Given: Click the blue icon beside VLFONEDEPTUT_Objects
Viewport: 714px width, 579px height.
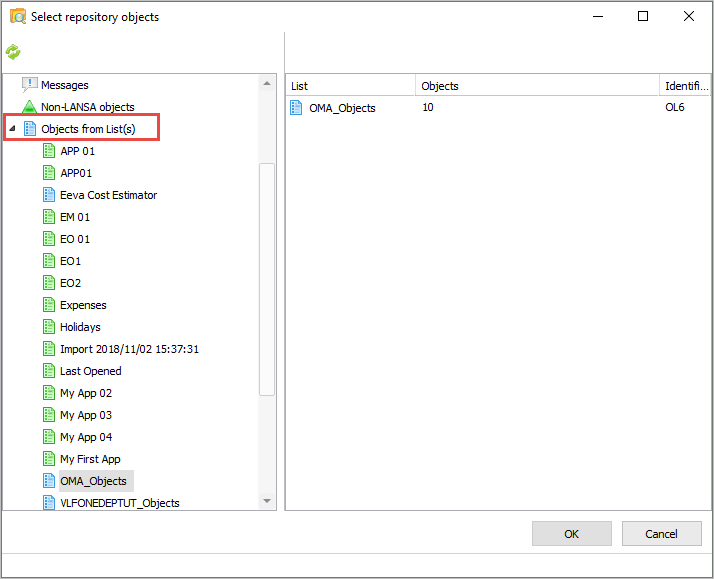Looking at the screenshot, I should point(49,503).
